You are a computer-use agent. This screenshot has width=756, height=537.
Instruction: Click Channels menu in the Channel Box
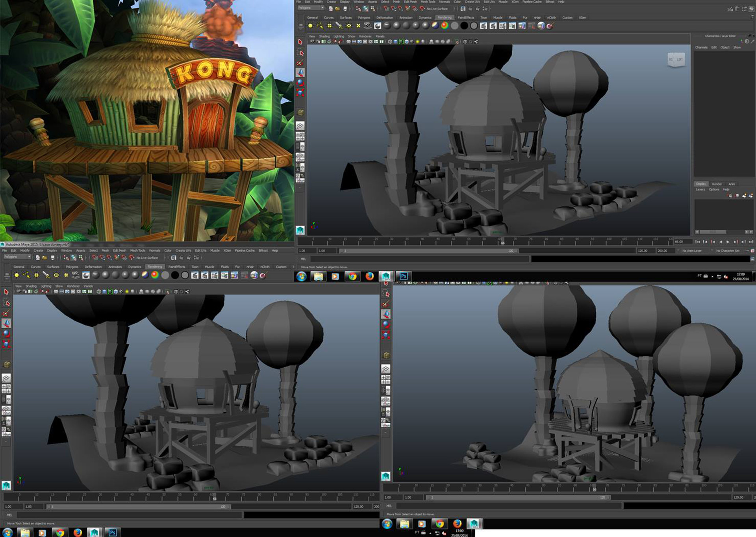pos(701,47)
